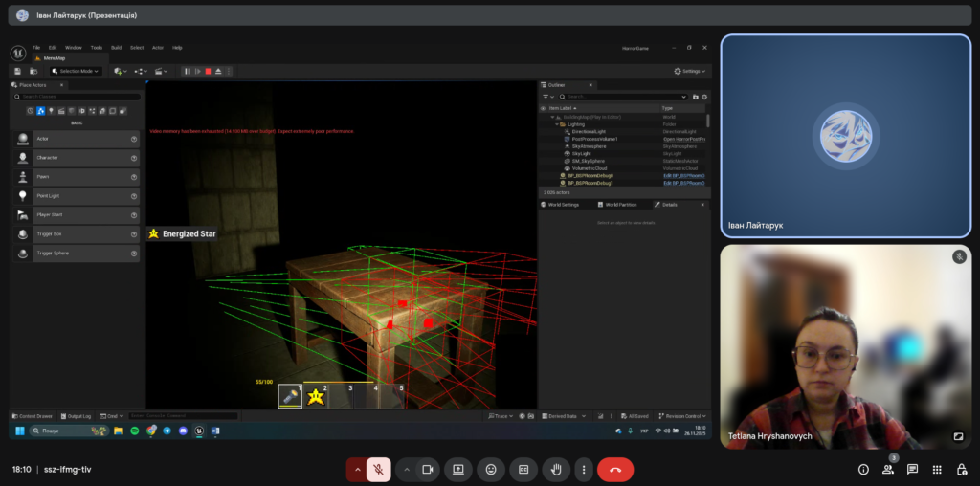980x486 pixels.
Task: Pause the running game simulation
Action: coord(188,71)
